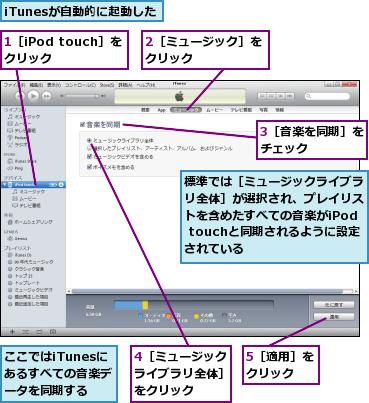Switch to the App tab
369x403 pixels.
(x=162, y=110)
